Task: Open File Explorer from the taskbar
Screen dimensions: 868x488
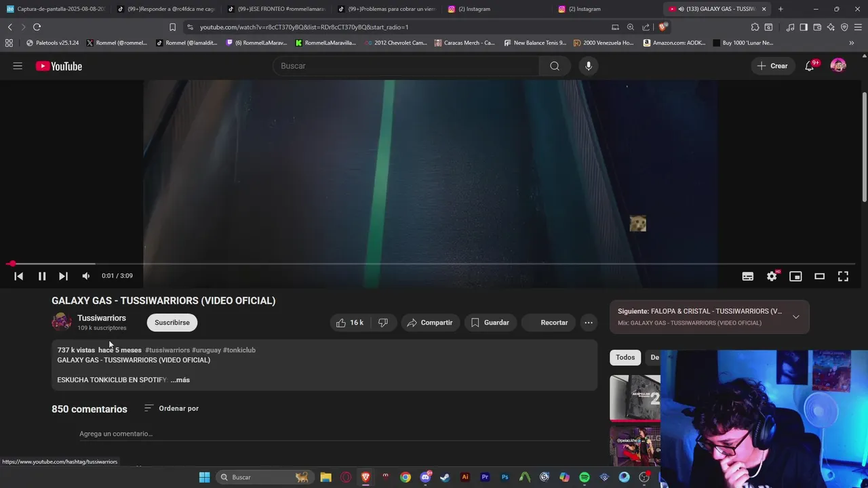Action: click(x=326, y=477)
